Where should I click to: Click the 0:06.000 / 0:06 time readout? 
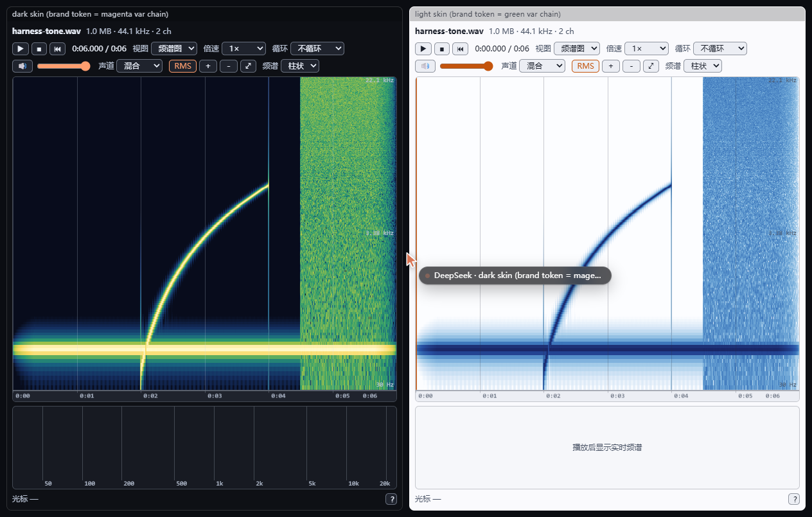99,48
